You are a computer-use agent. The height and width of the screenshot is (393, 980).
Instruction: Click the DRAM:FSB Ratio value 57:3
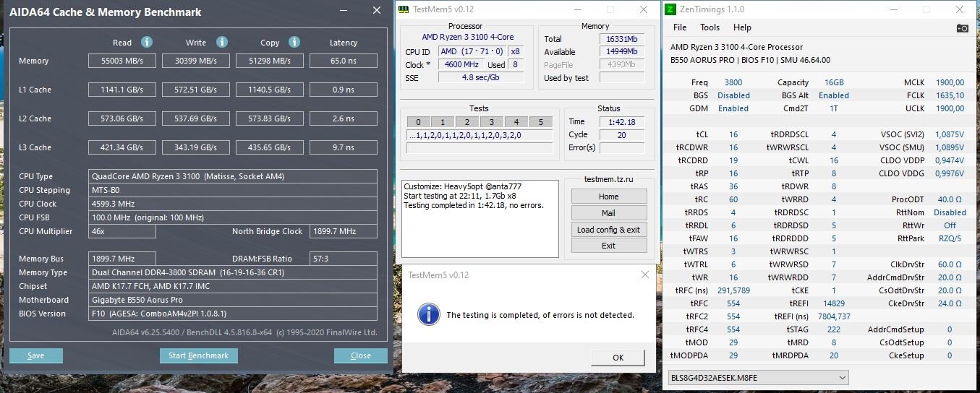[x=344, y=259]
